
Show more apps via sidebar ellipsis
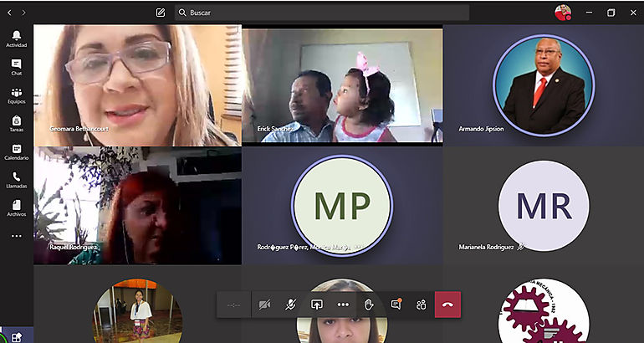pos(17,236)
